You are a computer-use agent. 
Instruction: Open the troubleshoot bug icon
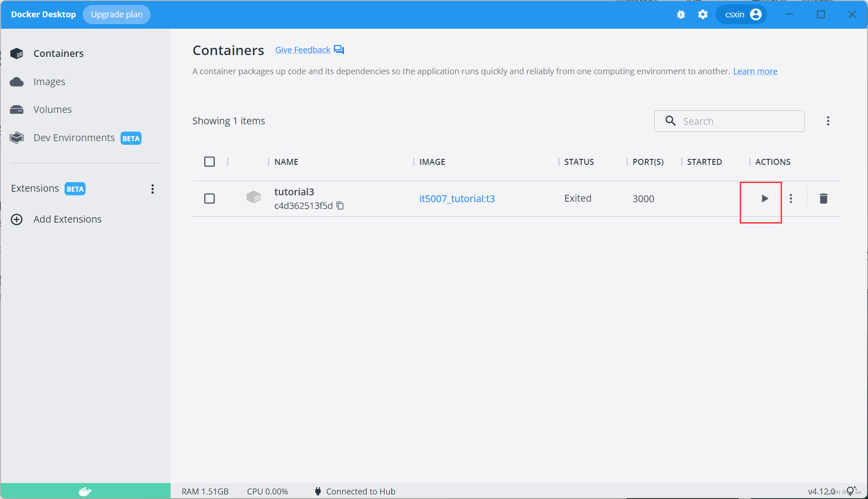pyautogui.click(x=681, y=15)
